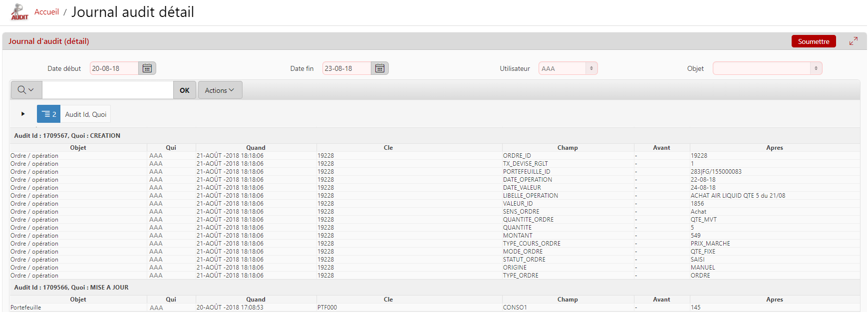Focus the Date début input field

point(114,68)
